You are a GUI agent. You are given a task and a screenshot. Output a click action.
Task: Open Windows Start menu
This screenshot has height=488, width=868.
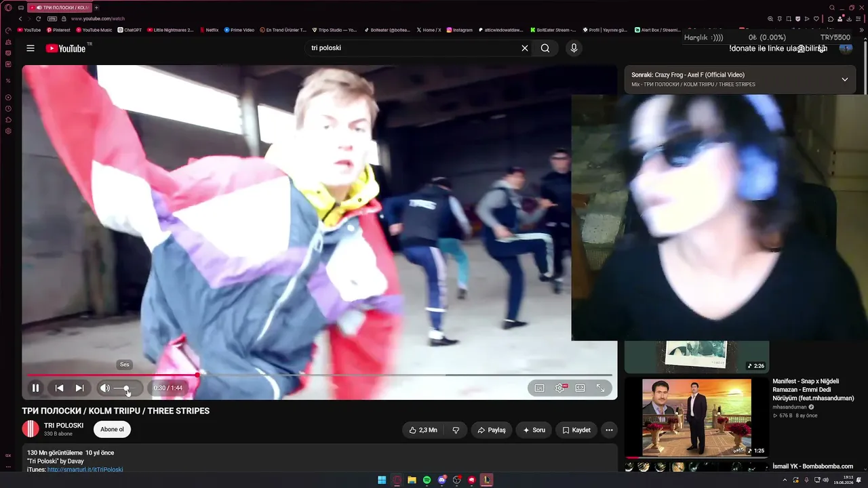pos(382,480)
